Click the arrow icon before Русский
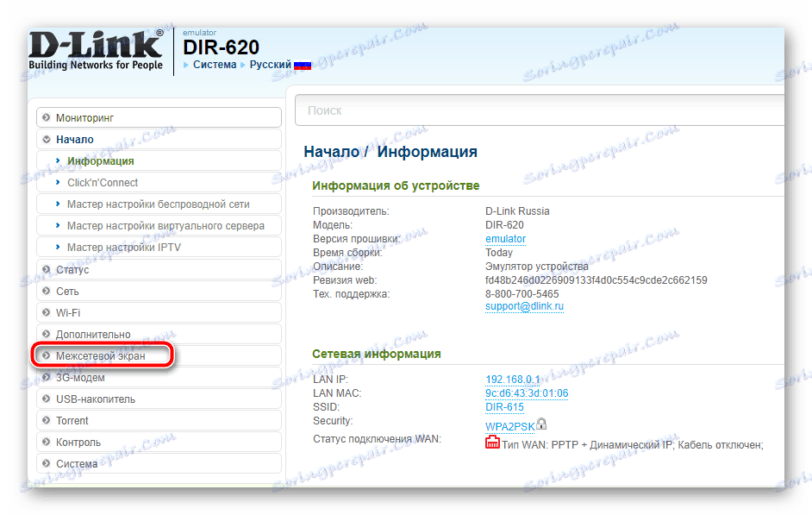 [x=243, y=65]
